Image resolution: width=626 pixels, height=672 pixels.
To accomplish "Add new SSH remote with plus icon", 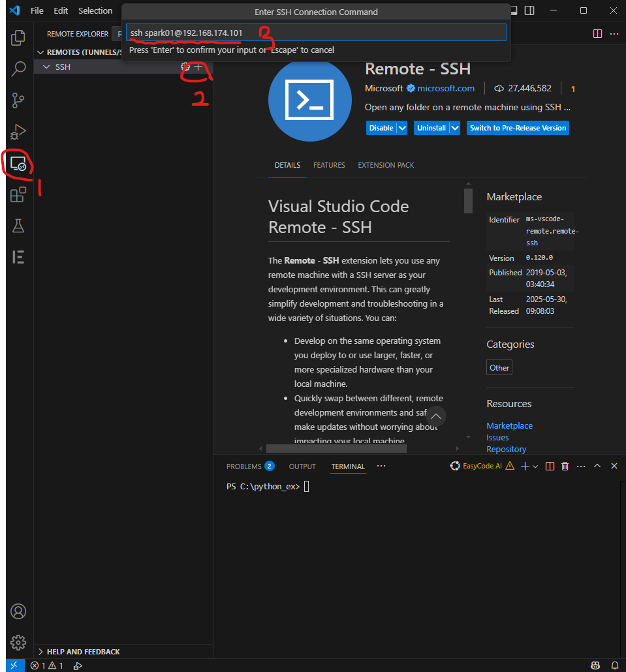I will click(198, 67).
